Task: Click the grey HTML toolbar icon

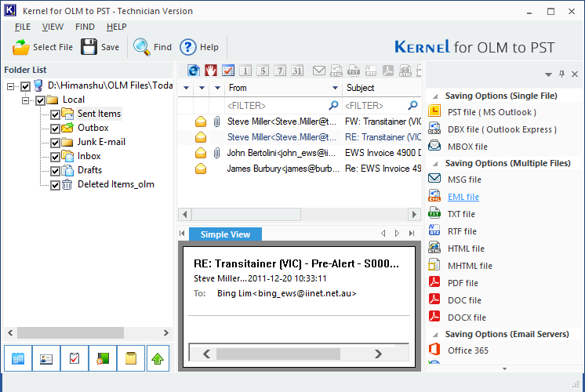Action: tap(405, 70)
